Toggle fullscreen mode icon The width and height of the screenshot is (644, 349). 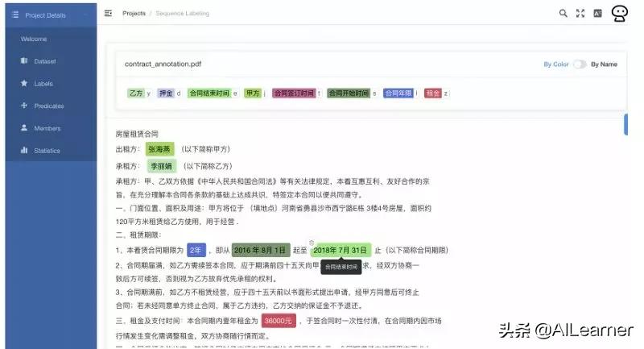click(580, 13)
